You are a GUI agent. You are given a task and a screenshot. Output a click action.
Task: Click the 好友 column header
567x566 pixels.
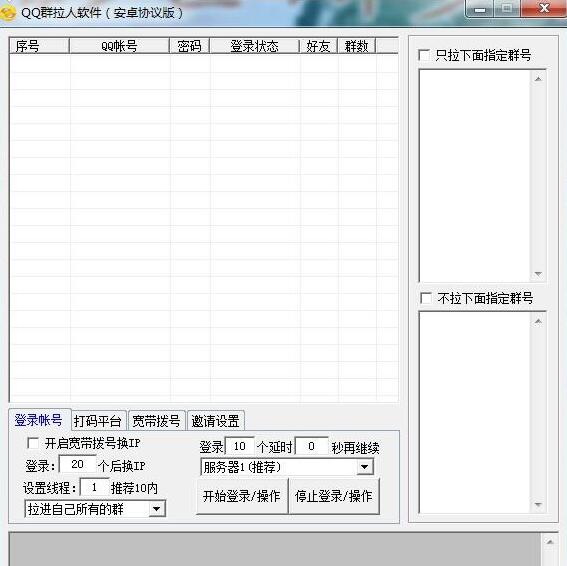tap(318, 46)
